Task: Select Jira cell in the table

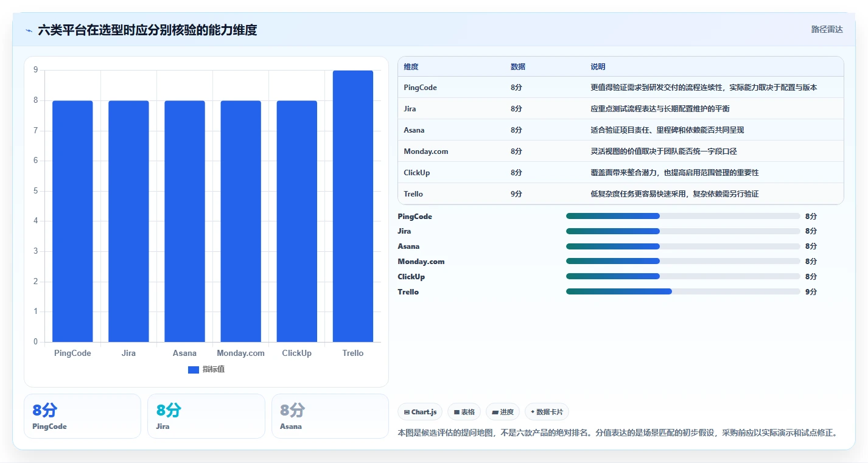Action: click(410, 109)
